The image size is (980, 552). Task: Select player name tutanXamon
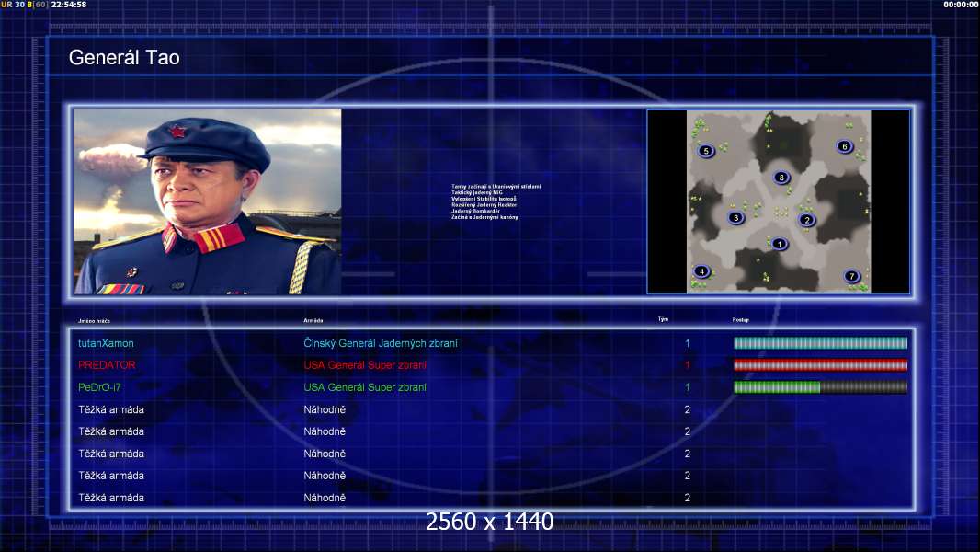click(106, 343)
